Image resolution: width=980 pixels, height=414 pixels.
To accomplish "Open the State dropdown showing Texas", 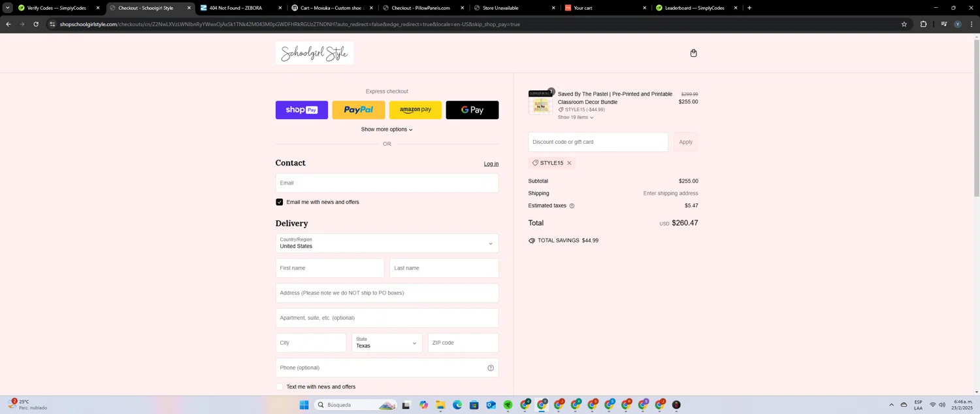I will point(387,343).
